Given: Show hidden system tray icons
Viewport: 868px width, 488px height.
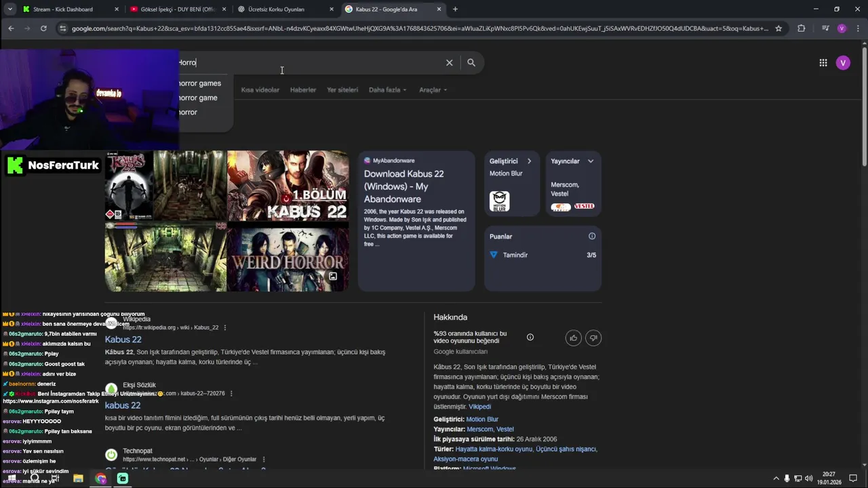Looking at the screenshot, I should click(776, 479).
